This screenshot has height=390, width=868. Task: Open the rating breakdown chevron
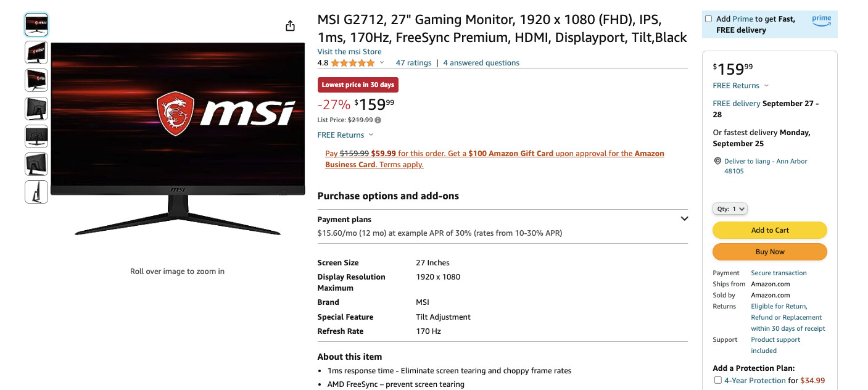click(382, 63)
